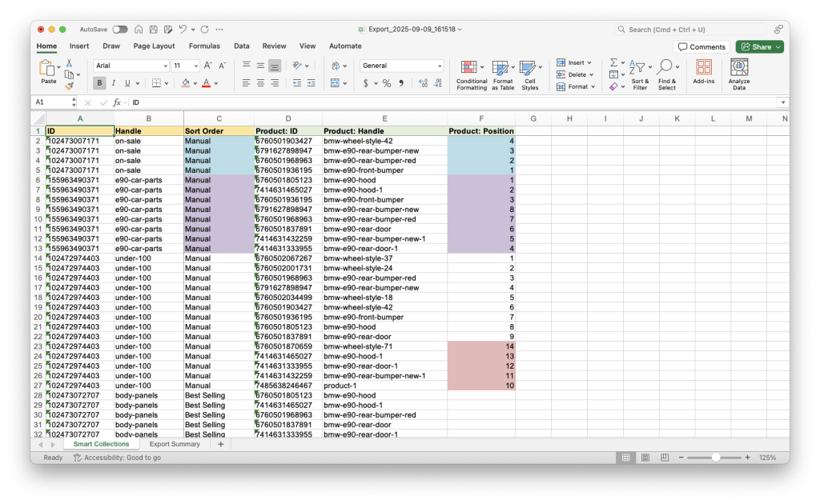Adjust the zoom slider
The width and height of the screenshot is (820, 504).
pyautogui.click(x=716, y=458)
